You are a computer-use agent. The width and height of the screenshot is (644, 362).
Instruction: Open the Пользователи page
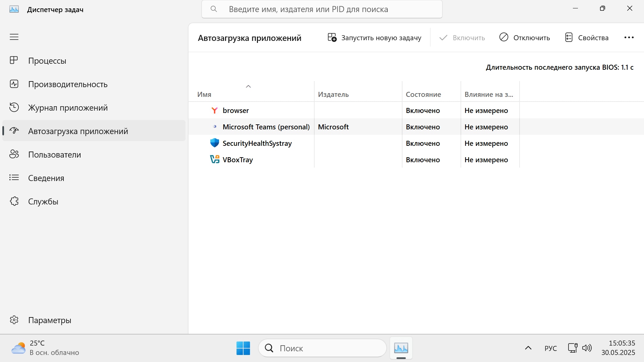pyautogui.click(x=54, y=155)
